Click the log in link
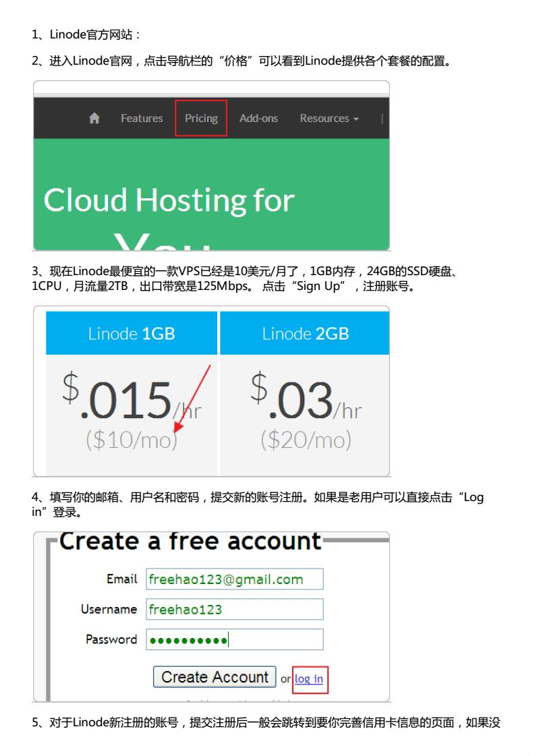This screenshot has width=535, height=756. point(309,679)
